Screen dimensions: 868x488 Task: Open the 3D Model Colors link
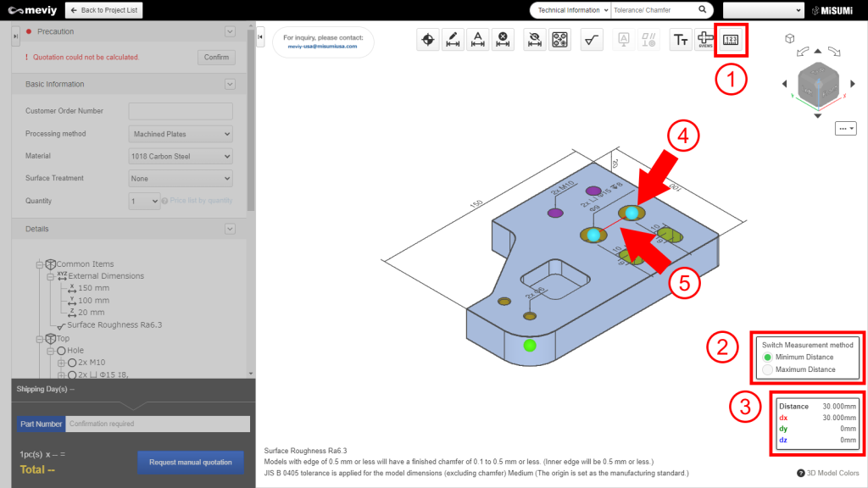(x=826, y=473)
